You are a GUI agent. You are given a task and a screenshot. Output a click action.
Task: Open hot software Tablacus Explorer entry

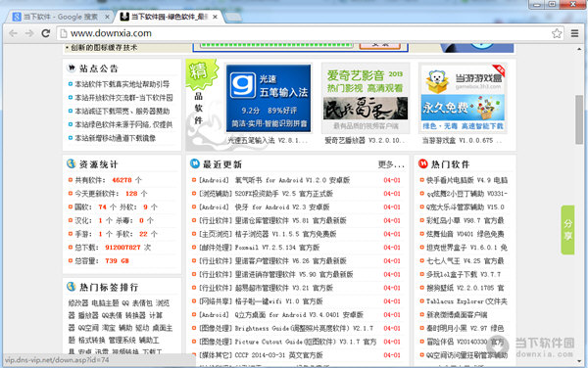click(x=466, y=301)
